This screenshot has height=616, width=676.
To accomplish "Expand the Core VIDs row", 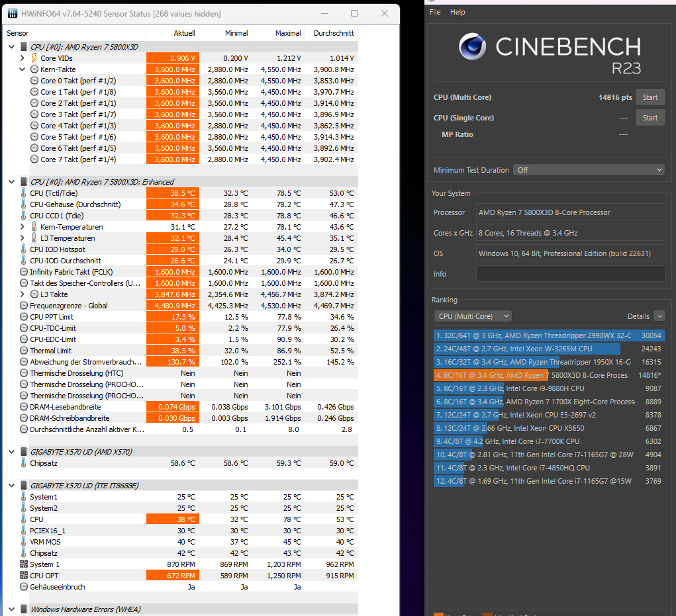I will [x=23, y=58].
